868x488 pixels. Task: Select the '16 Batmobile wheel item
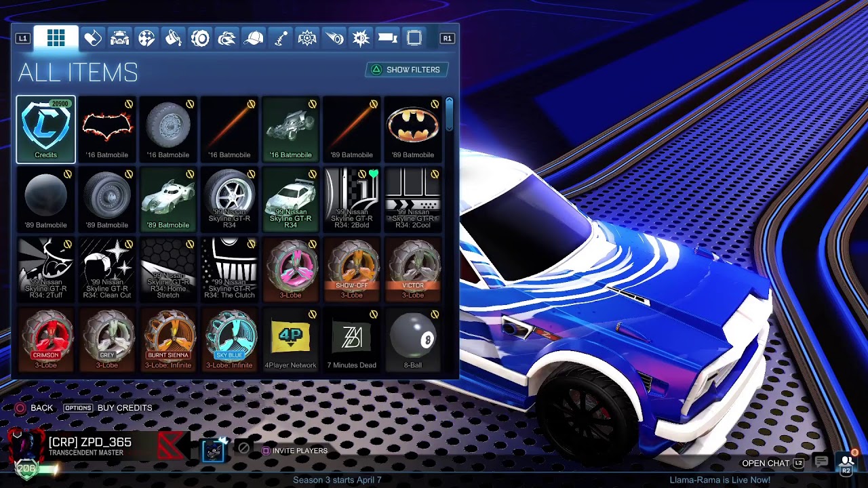(168, 129)
